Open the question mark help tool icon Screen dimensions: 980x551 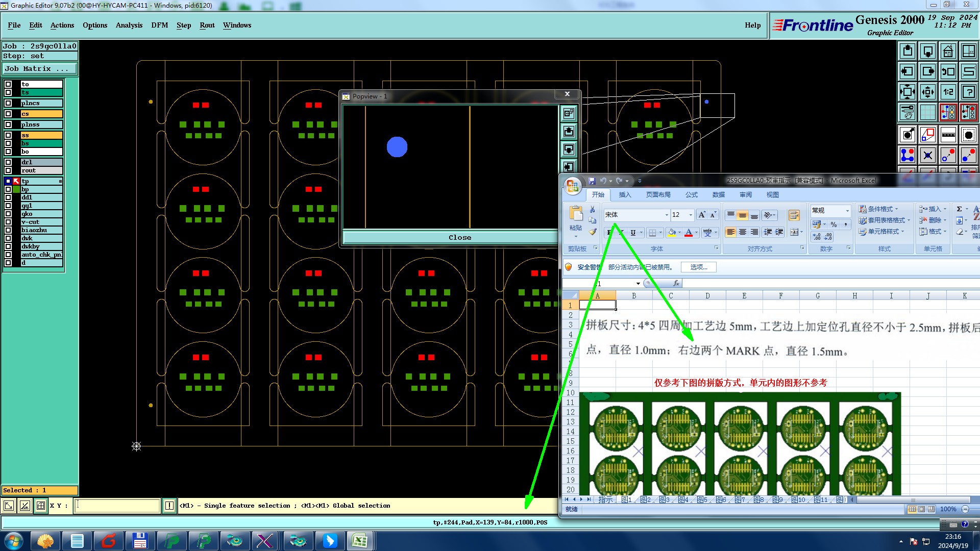tap(968, 92)
